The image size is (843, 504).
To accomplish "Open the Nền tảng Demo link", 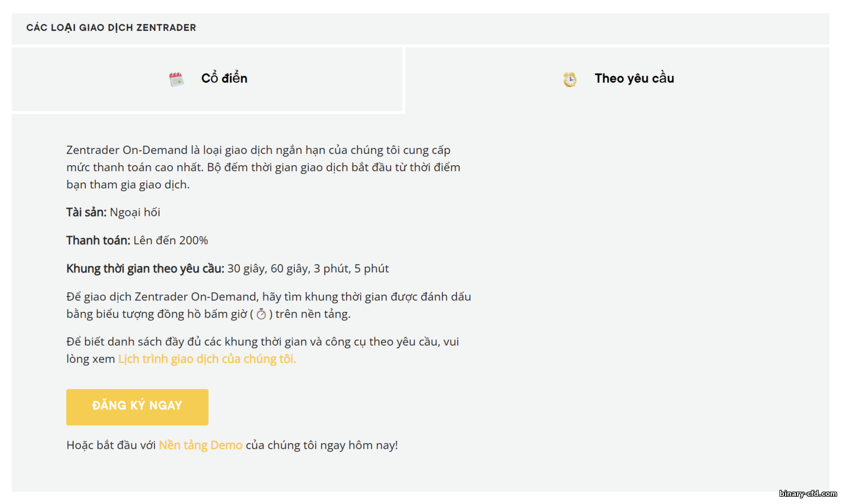I will click(x=201, y=445).
